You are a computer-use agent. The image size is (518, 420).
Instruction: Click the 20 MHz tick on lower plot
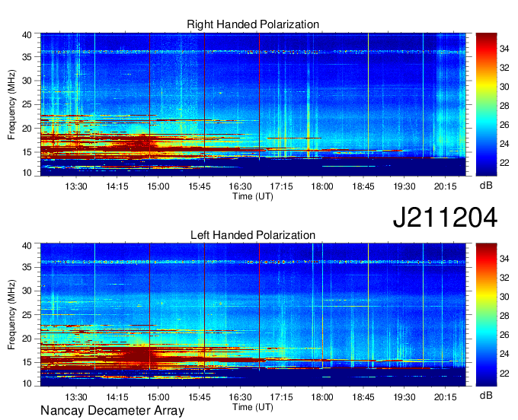(x=27, y=339)
